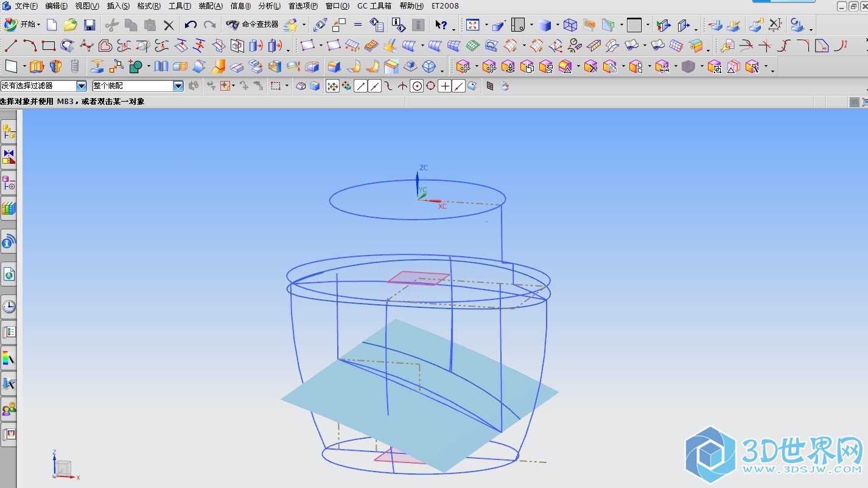The height and width of the screenshot is (488, 868).
Task: Open the 装配(A) menu
Action: pyautogui.click(x=211, y=6)
